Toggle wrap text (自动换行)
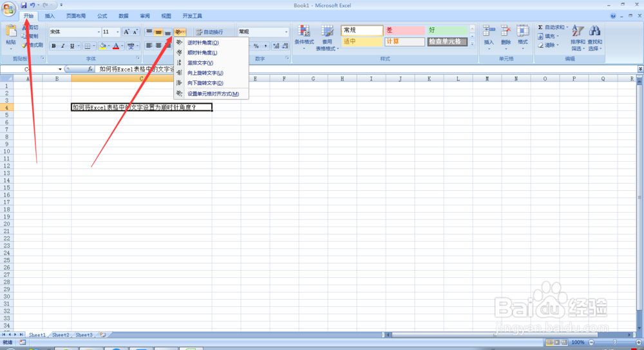Screen dimensions: 644x350 210,32
